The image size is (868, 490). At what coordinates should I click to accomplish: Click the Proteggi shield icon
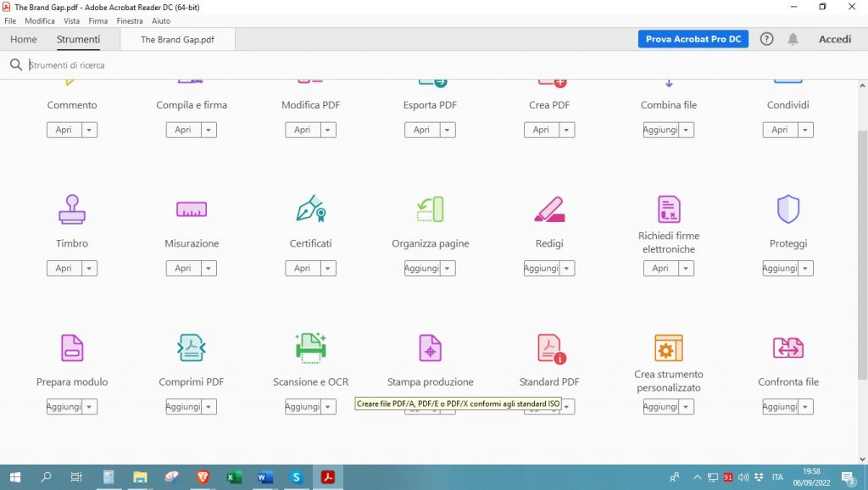(x=788, y=209)
